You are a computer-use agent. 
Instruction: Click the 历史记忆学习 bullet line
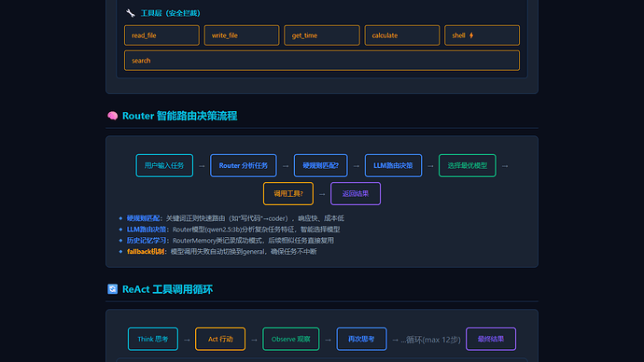(230, 241)
